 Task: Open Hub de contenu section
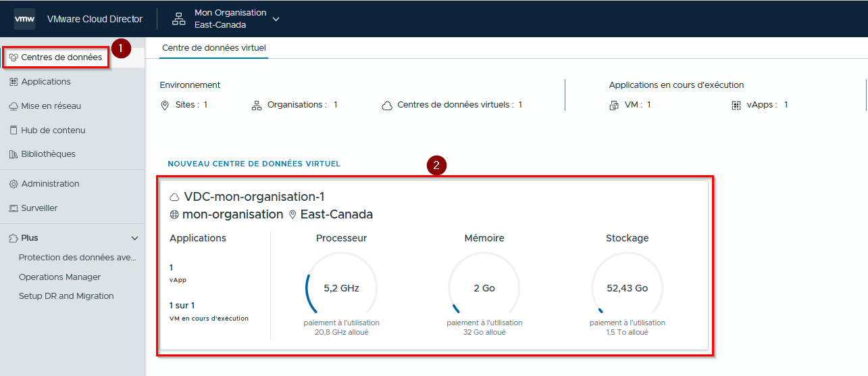(x=53, y=131)
